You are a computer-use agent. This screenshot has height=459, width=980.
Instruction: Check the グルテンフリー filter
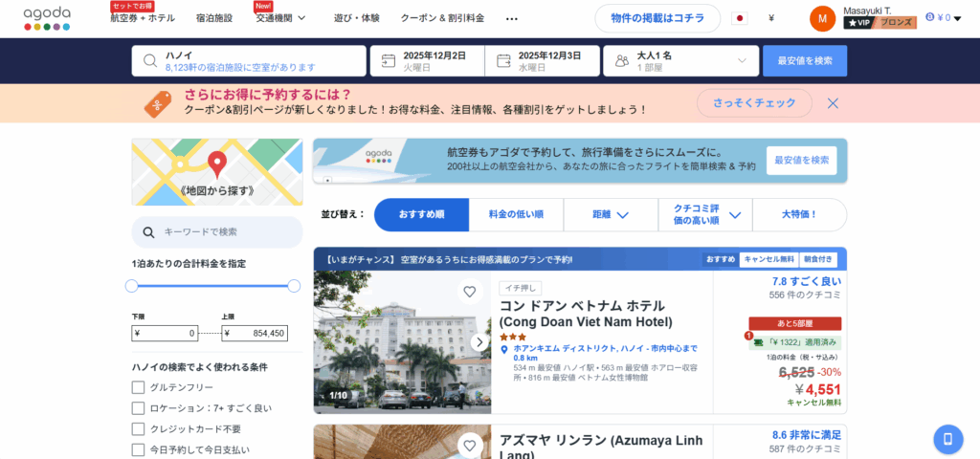[139, 387]
